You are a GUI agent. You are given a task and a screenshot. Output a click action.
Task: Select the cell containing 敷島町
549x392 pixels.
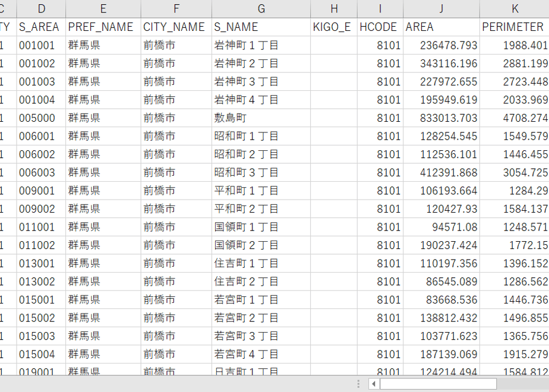coord(261,118)
